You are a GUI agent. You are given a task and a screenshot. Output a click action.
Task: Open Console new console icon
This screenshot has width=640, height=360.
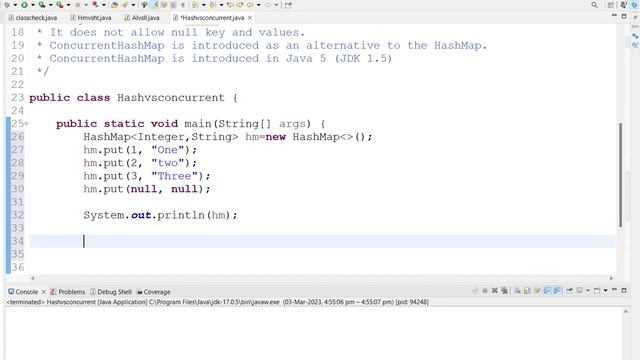coord(597,291)
